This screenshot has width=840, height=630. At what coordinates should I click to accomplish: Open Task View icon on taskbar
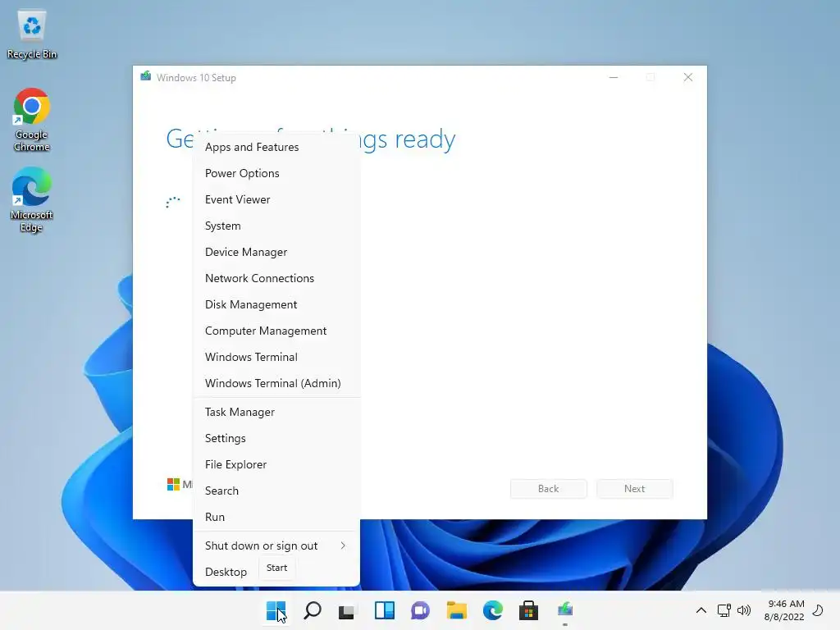point(347,610)
